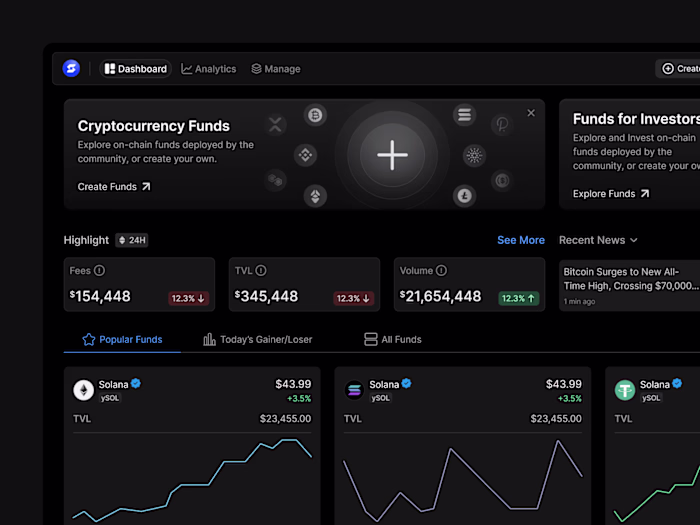Select the Binance coin icon in banner
Viewport: 700px width, 525px height.
305,155
